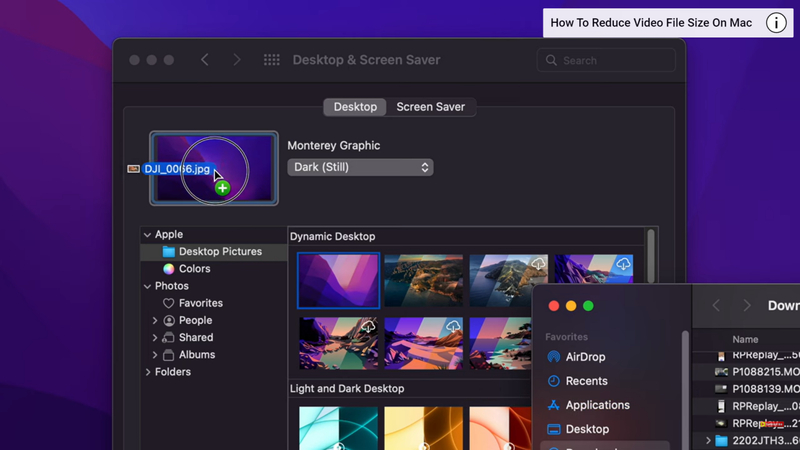Click the AirDrop icon in Finder sidebar
Image resolution: width=800 pixels, height=450 pixels.
(554, 357)
